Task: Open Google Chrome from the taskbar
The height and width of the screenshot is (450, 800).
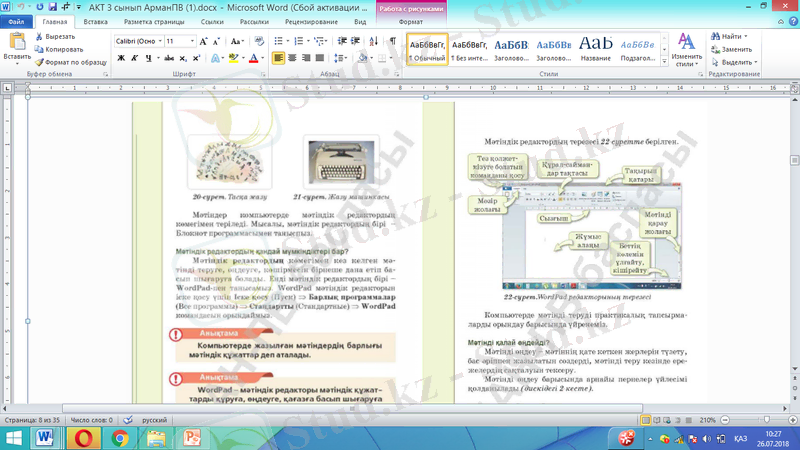Action: 119,438
